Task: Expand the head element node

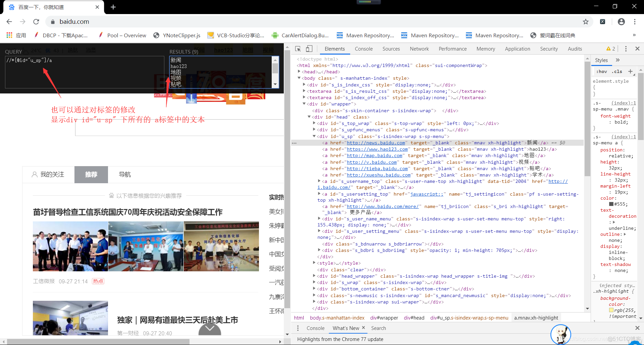Action: (x=299, y=71)
